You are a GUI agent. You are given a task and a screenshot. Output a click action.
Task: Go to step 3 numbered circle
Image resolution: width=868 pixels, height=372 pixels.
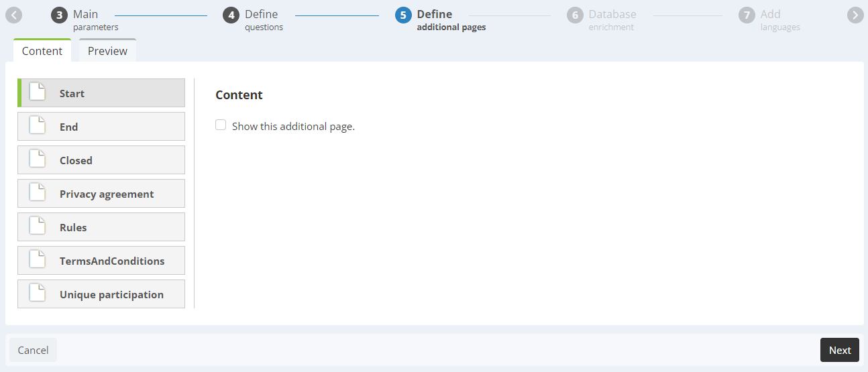(x=59, y=15)
